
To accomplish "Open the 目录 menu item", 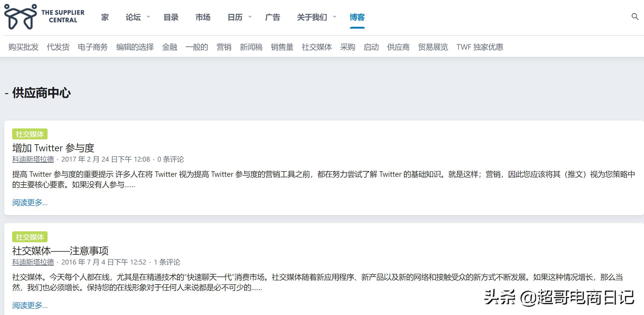I will point(171,17).
